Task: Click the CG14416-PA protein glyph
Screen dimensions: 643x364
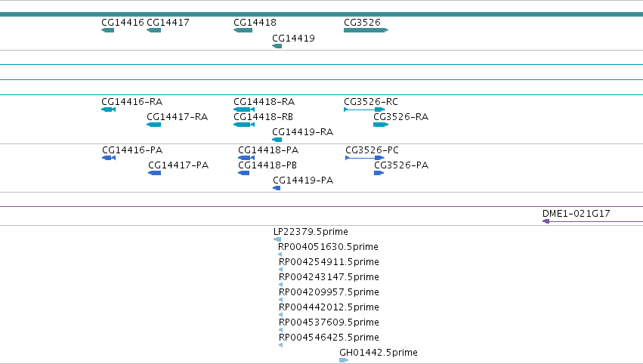Action: click(x=109, y=158)
